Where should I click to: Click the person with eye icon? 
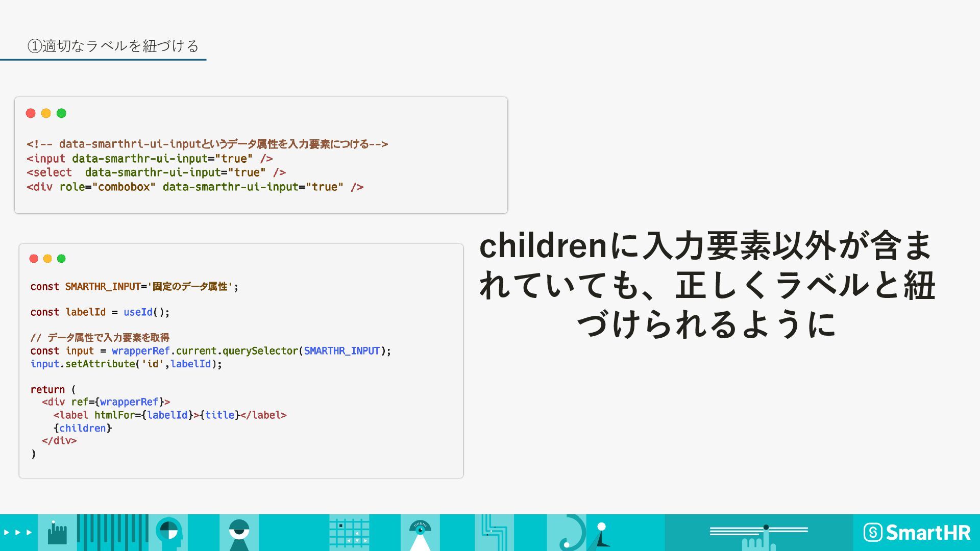pos(239,533)
